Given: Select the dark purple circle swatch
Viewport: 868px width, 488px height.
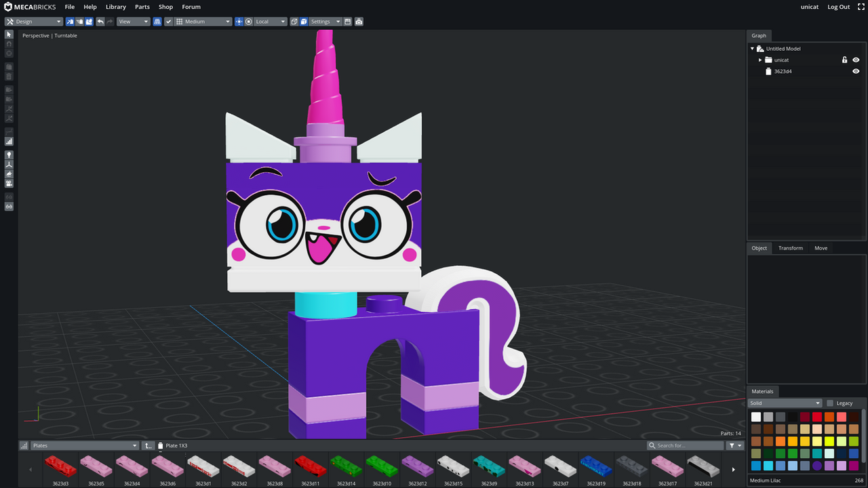Looking at the screenshot, I should click(817, 466).
